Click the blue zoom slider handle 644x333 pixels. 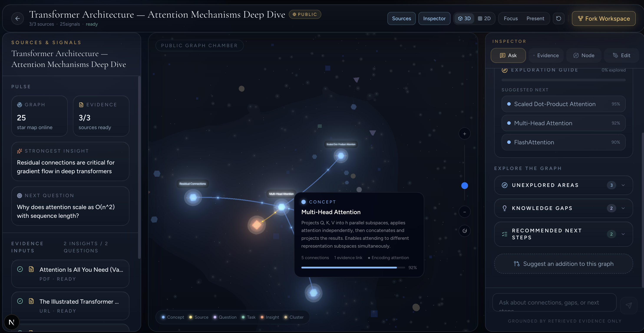[x=464, y=185]
